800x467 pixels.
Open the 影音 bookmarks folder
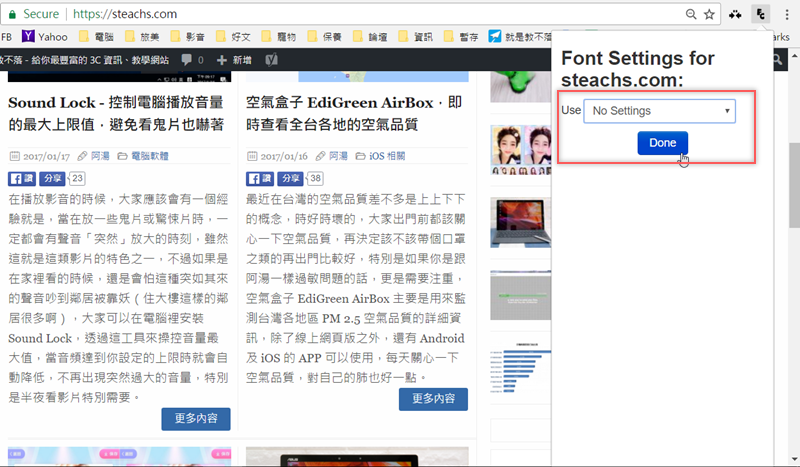click(x=188, y=36)
